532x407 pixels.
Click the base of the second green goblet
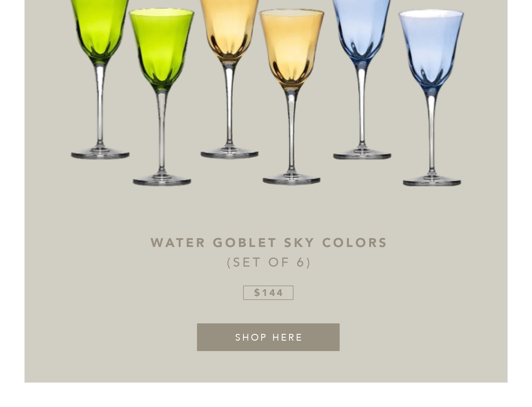(x=162, y=180)
